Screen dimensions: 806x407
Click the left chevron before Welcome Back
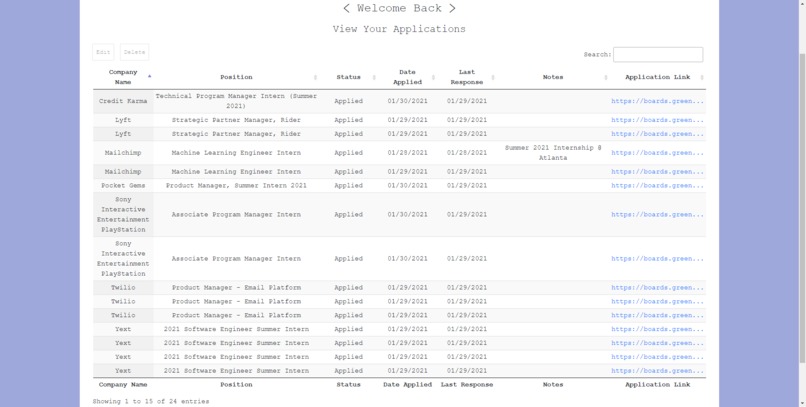point(347,8)
